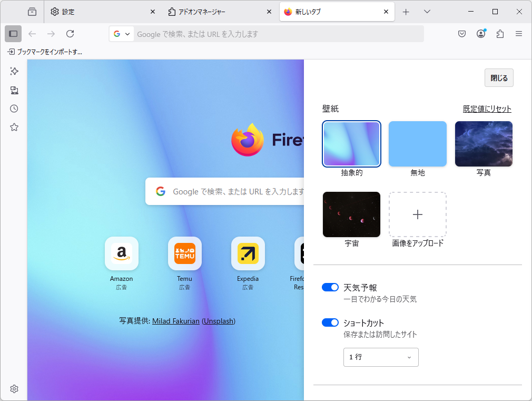Click the 画像をアップロード upload area

tap(417, 214)
